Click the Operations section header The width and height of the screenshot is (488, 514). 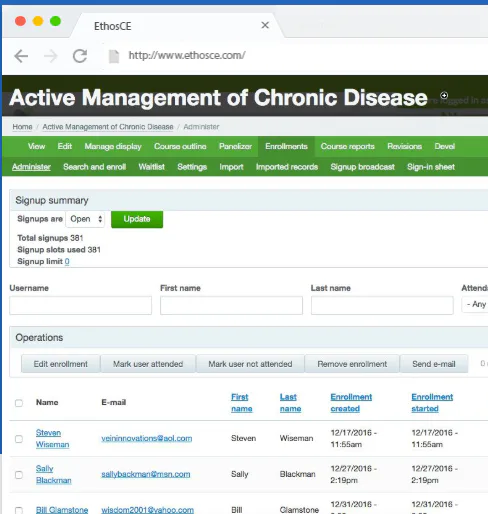[x=39, y=338]
